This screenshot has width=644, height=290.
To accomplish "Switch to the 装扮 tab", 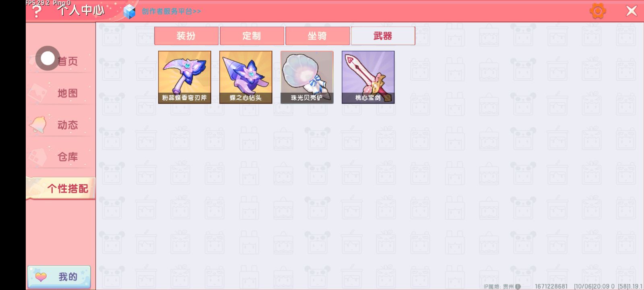I will click(x=186, y=36).
